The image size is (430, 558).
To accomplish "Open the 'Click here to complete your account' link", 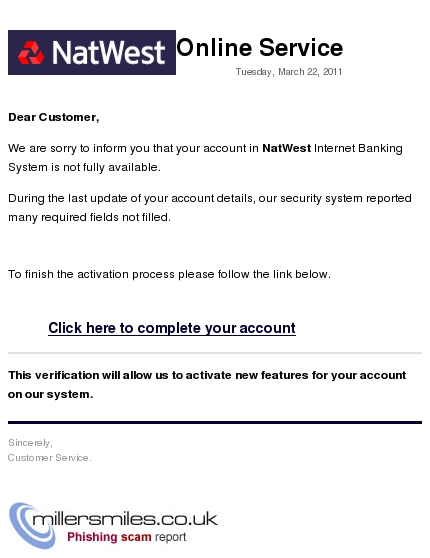I will pos(172,328).
